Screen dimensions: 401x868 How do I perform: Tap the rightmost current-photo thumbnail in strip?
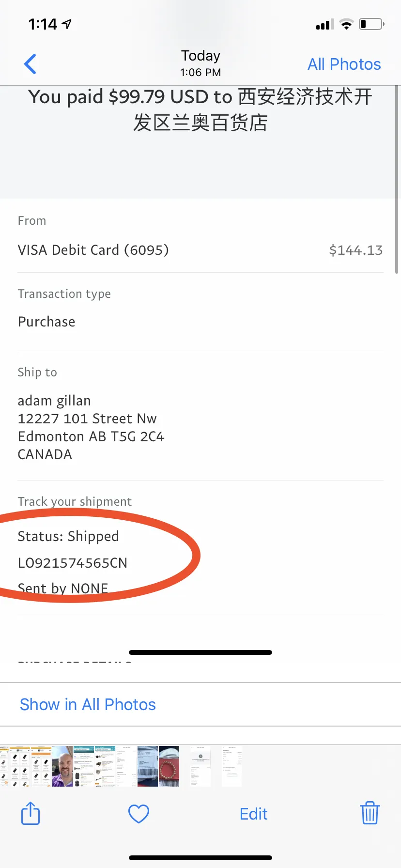(232, 766)
